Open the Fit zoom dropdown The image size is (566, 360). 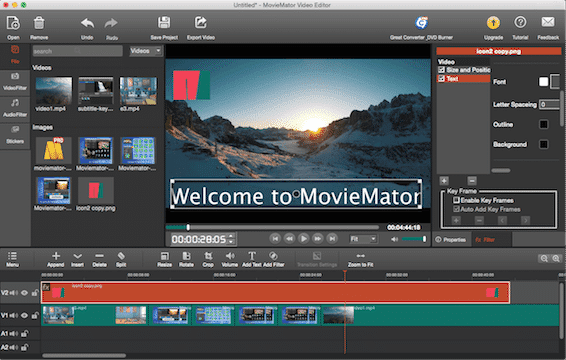point(363,239)
